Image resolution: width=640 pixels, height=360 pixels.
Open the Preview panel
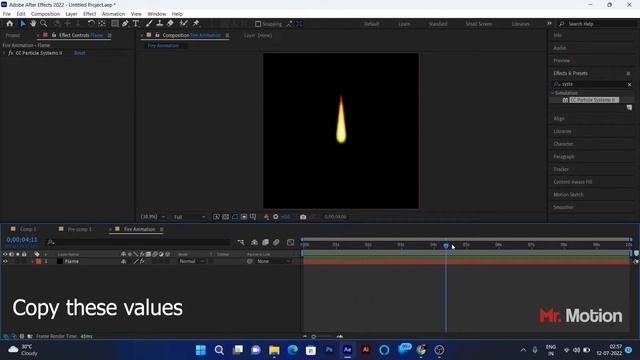pos(562,61)
